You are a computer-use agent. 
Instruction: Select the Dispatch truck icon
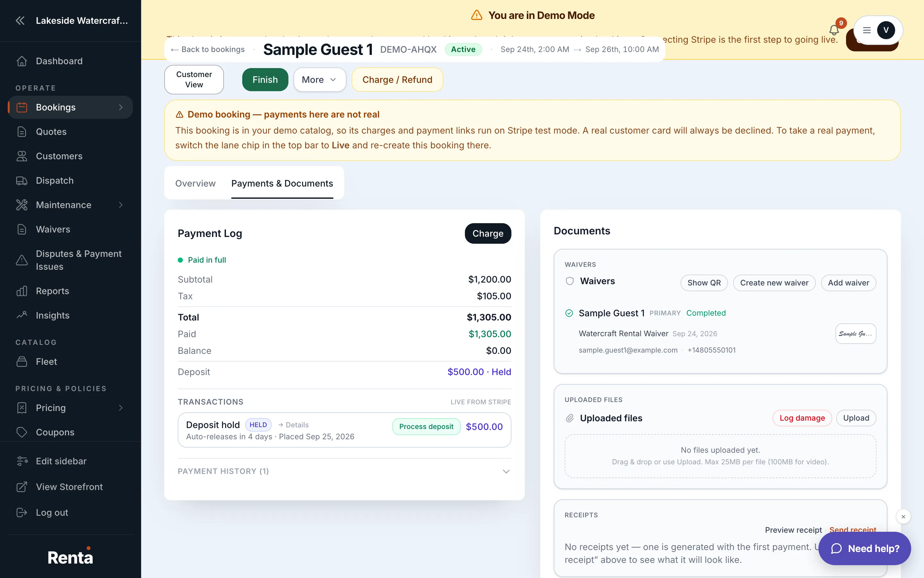(x=22, y=180)
